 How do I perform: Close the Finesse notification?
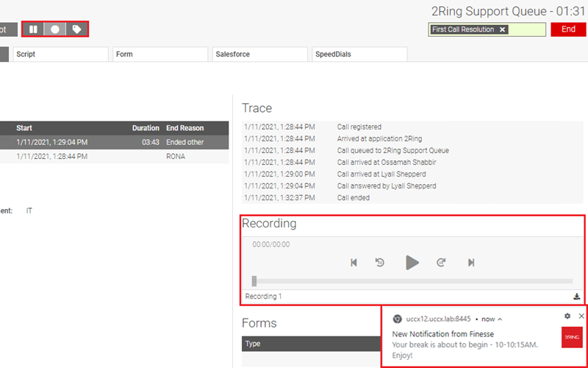point(581,316)
